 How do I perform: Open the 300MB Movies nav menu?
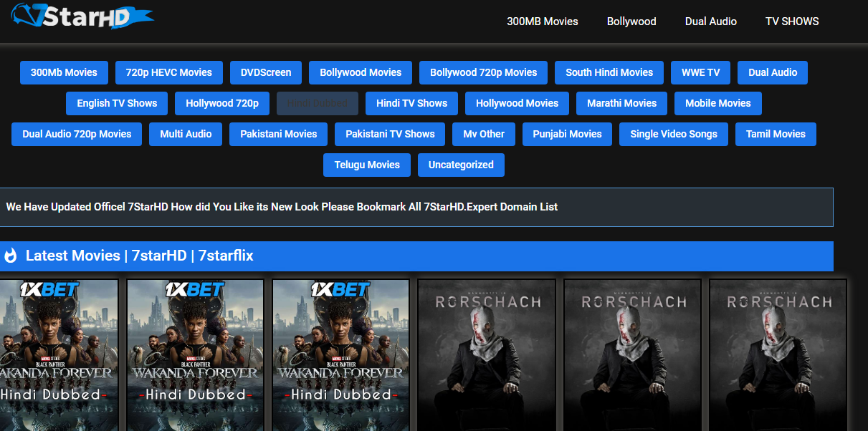pos(542,21)
